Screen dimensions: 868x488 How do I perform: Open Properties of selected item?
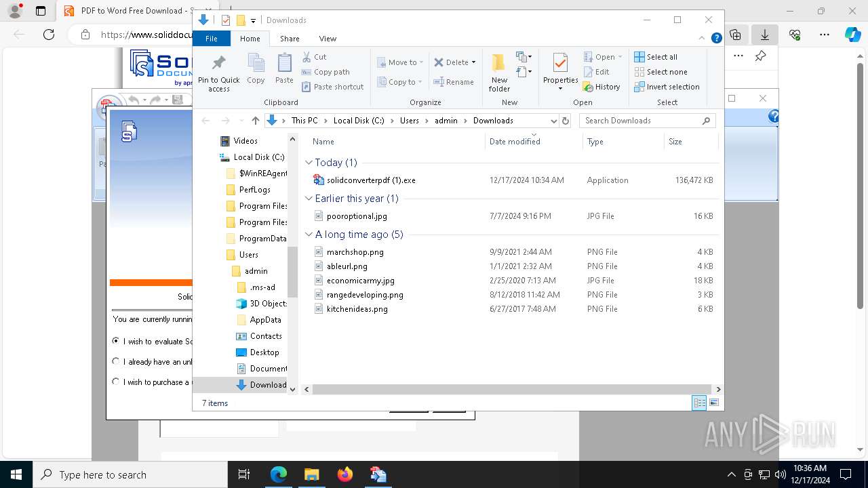tap(560, 73)
